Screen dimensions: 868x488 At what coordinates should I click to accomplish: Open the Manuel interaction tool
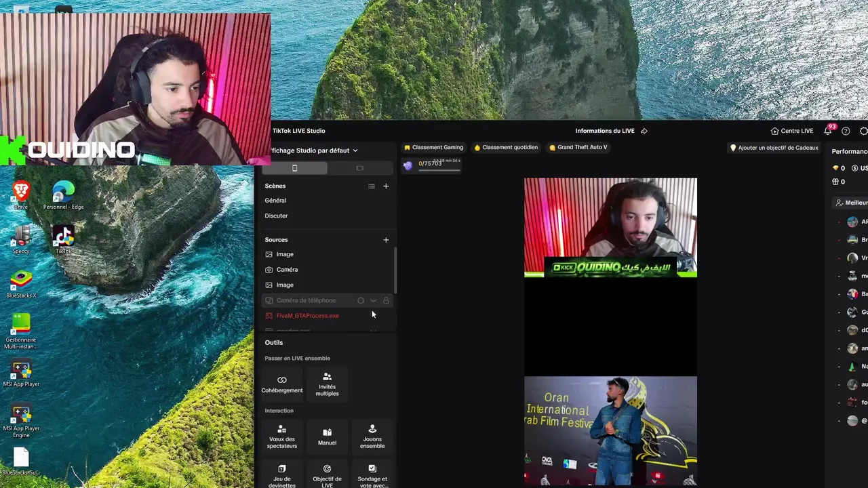click(x=327, y=436)
